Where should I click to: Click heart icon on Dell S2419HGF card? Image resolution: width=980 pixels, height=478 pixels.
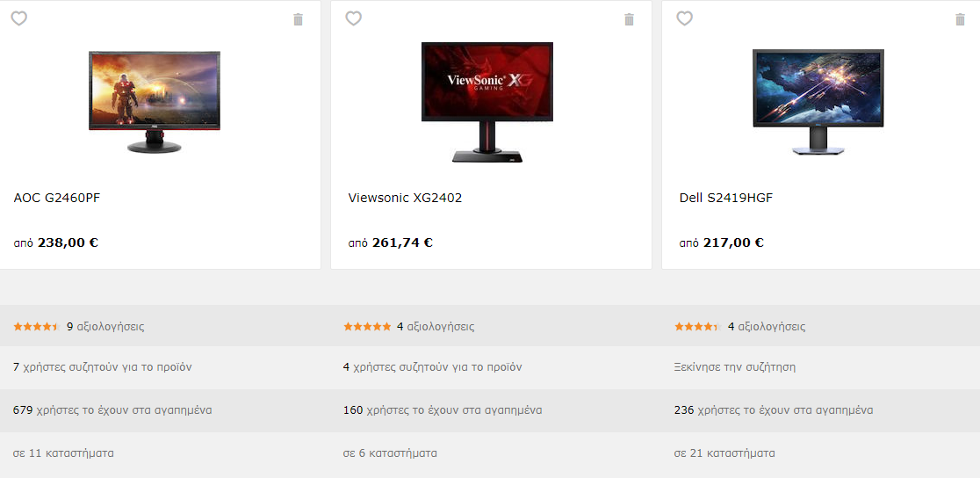click(685, 18)
